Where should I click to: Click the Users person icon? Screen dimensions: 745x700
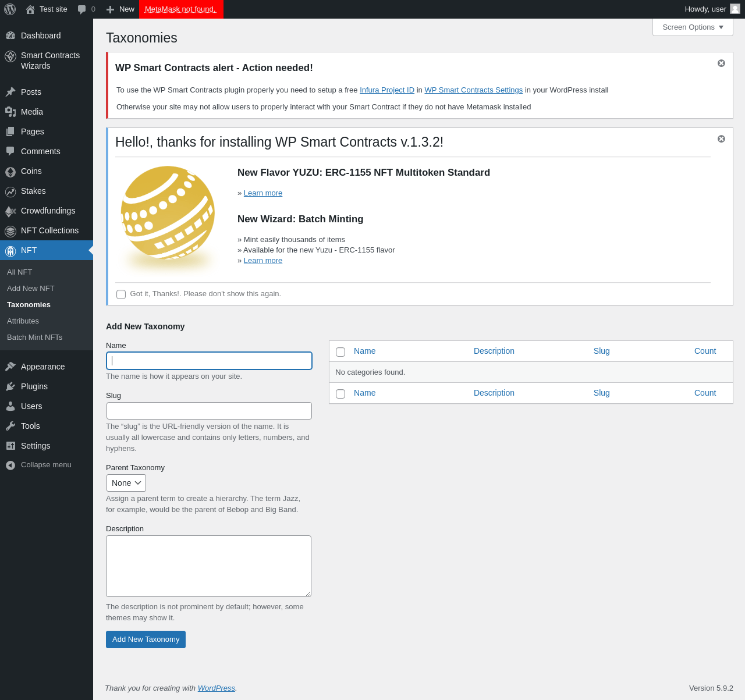pyautogui.click(x=10, y=406)
